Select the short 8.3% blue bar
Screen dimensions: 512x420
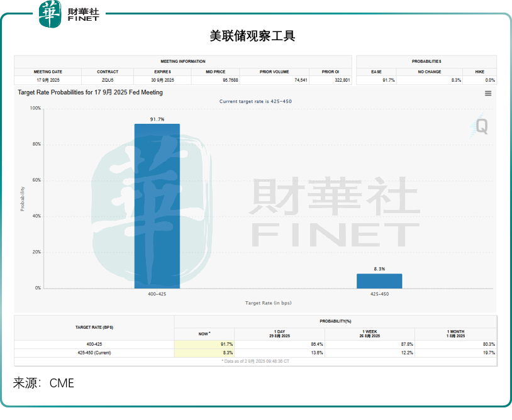379,280
